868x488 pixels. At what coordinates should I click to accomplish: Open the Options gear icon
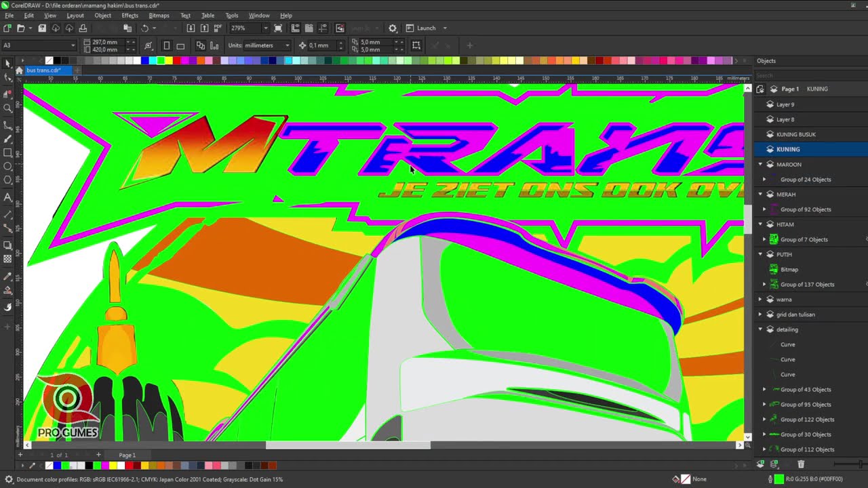click(393, 28)
